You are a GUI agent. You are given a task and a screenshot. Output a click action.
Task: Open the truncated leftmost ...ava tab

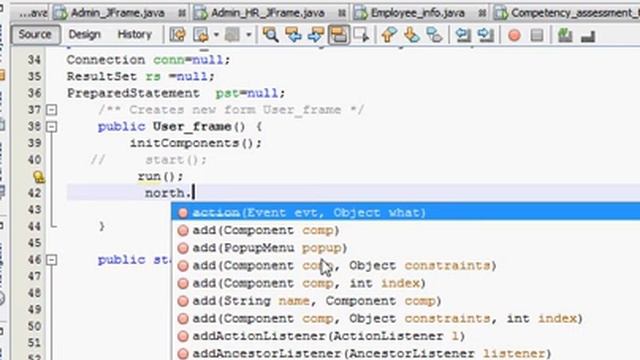[x=33, y=13]
